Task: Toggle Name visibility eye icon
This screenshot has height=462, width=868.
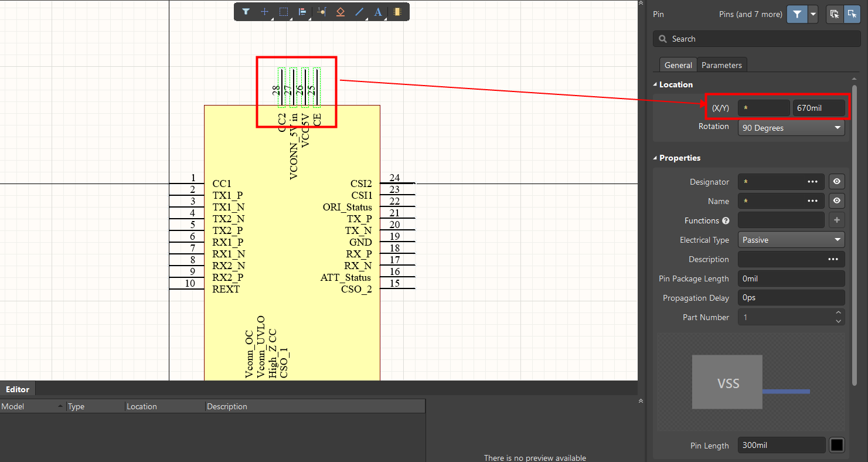Action: pyautogui.click(x=837, y=201)
